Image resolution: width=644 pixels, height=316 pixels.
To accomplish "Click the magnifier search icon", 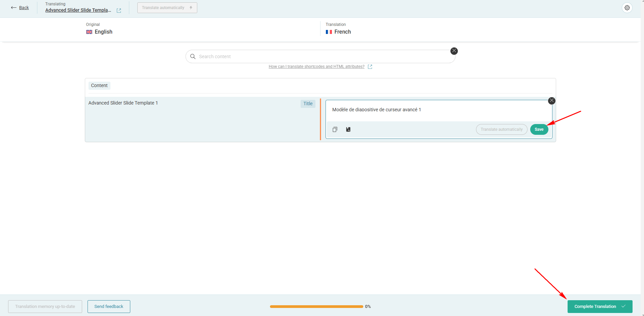I will pos(193,56).
